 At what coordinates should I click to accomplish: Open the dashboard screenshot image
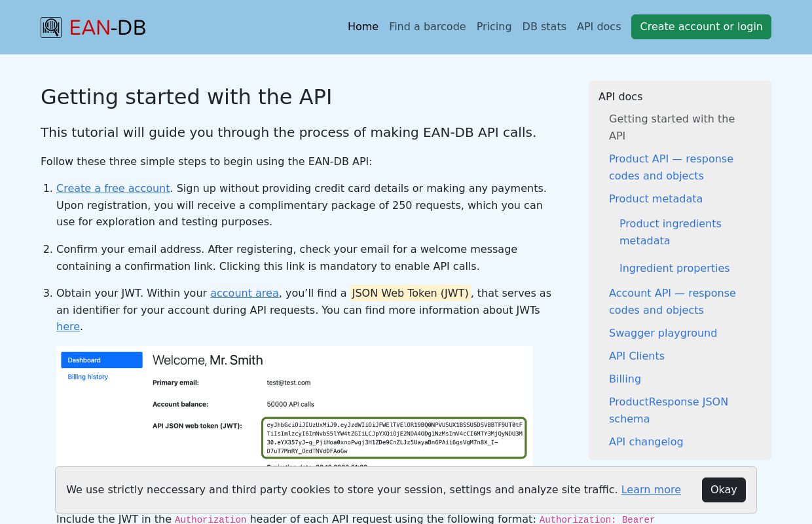[295, 406]
